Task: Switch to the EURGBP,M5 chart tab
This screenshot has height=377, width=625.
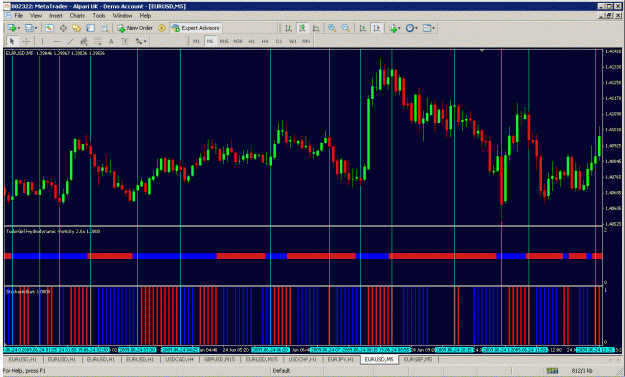Action: pyautogui.click(x=418, y=359)
